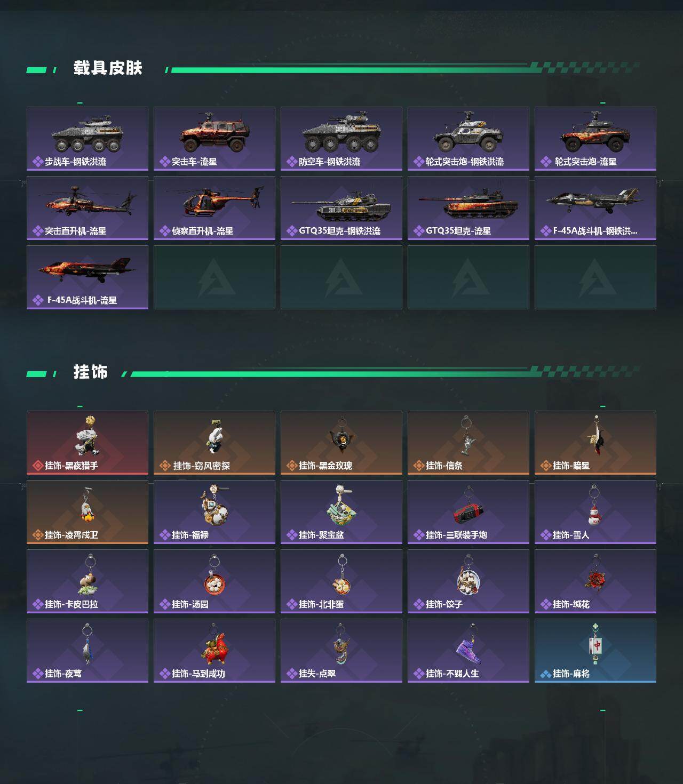
Task: Open the 突击车-流星 skin card
Action: coord(215,139)
